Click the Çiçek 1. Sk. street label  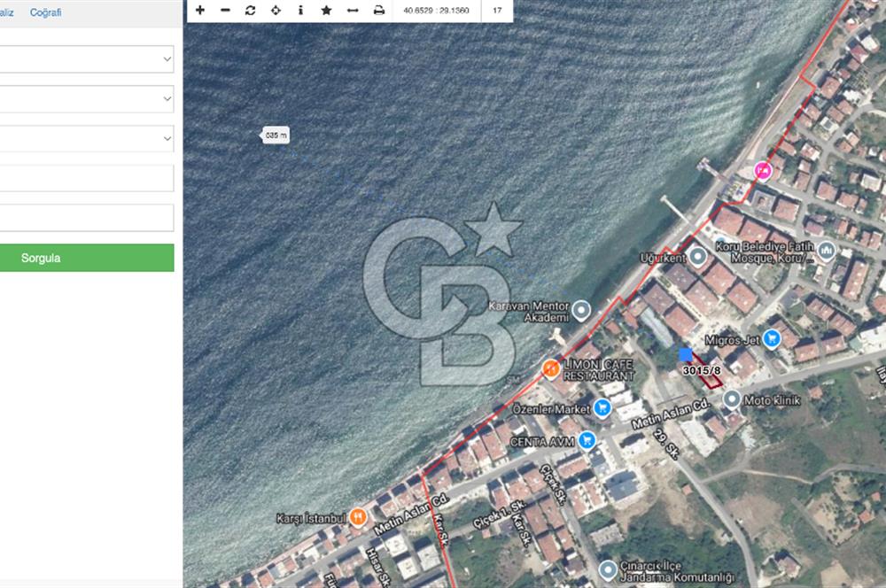coord(500,514)
